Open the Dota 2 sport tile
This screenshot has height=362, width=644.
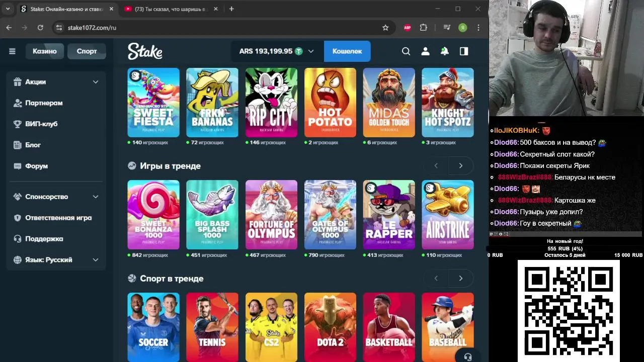[330, 327]
